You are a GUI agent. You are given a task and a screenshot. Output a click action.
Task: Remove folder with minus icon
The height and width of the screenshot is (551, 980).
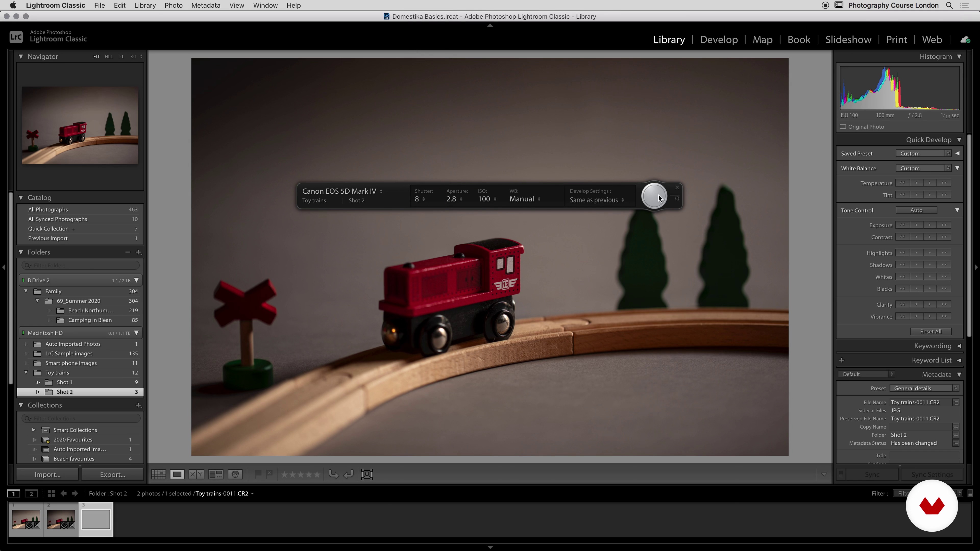point(127,252)
